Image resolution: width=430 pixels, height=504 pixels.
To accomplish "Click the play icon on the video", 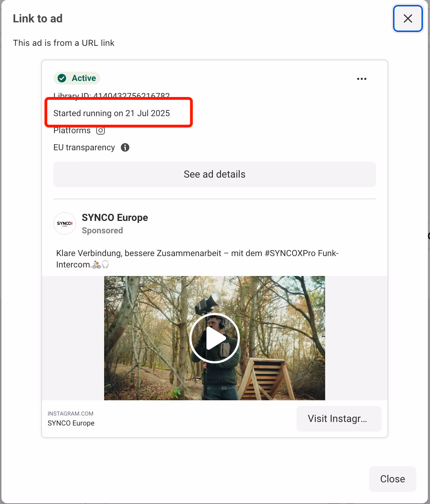I will coord(214,338).
